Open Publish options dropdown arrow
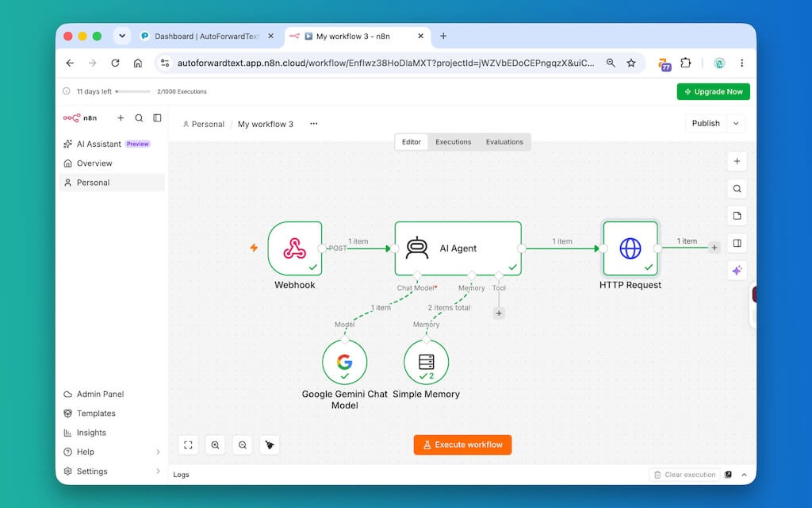 tap(736, 123)
